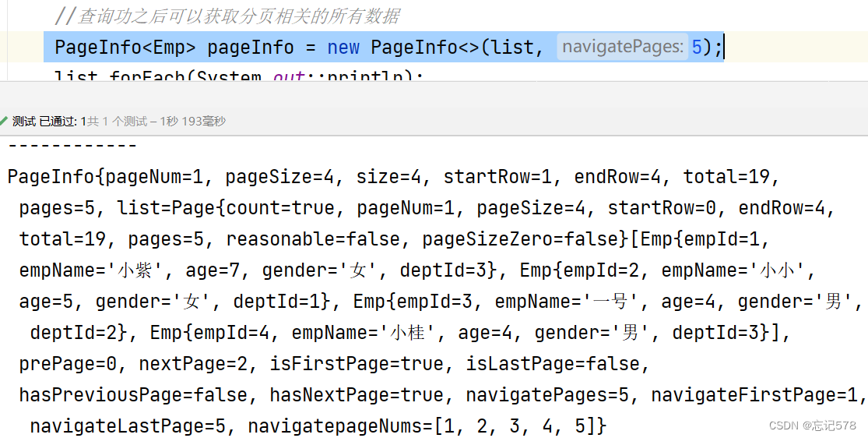The width and height of the screenshot is (868, 438).
Task: Click the green test-passed checkmark icon
Action: 3,121
